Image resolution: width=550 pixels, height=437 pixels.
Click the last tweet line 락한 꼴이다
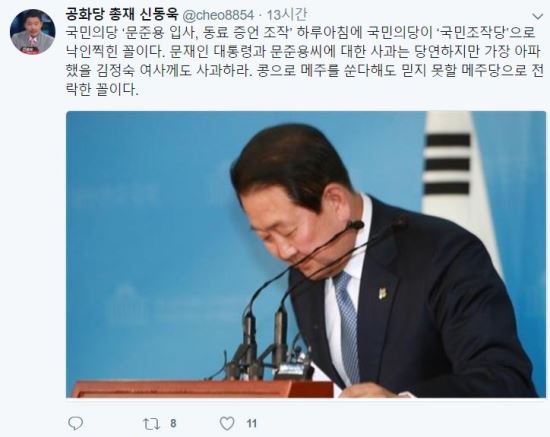[102, 89]
